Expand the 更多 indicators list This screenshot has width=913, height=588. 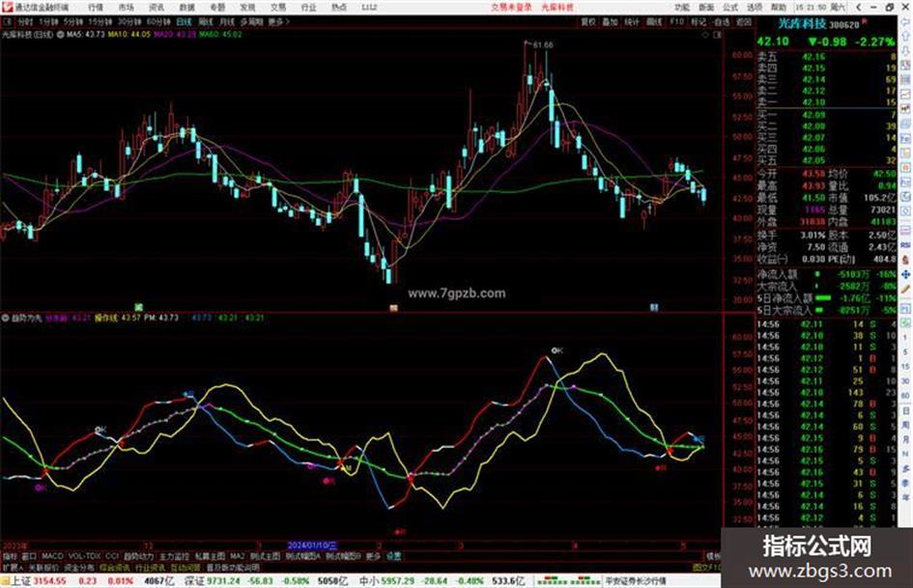[x=373, y=556]
